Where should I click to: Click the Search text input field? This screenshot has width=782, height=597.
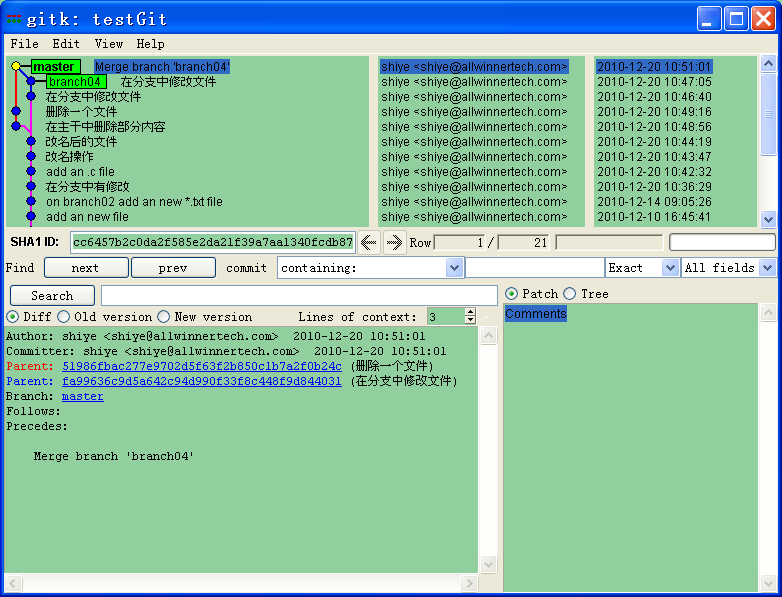[299, 296]
